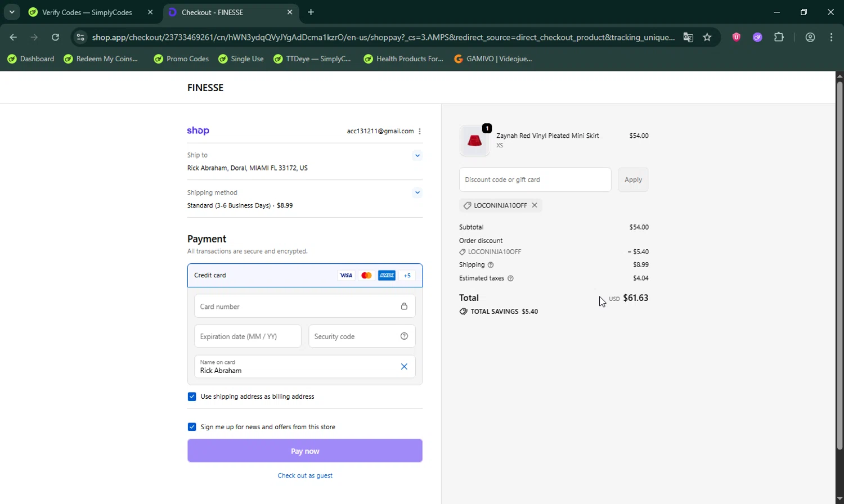The height and width of the screenshot is (504, 844).
Task: Open the TTDeye — SimplyC... bookmark
Action: [312, 58]
